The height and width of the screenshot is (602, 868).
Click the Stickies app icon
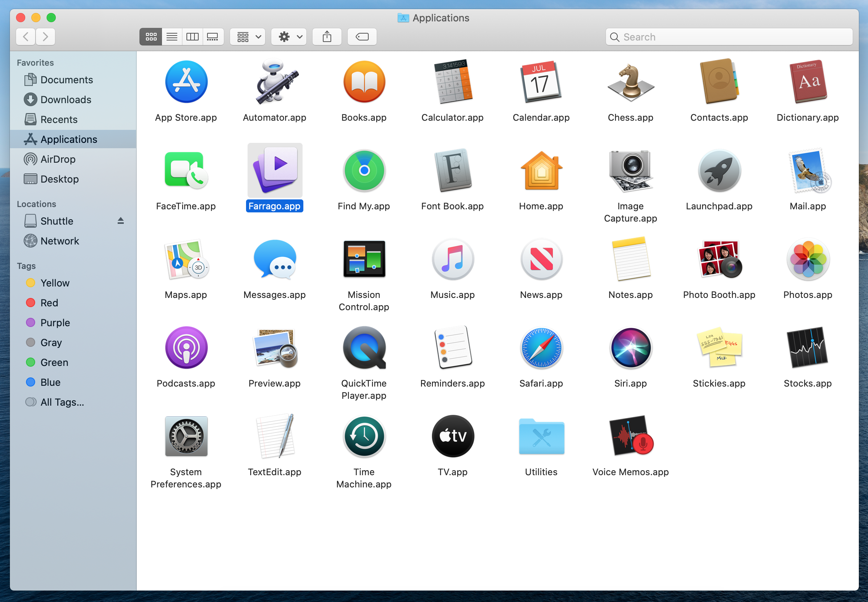(x=719, y=348)
